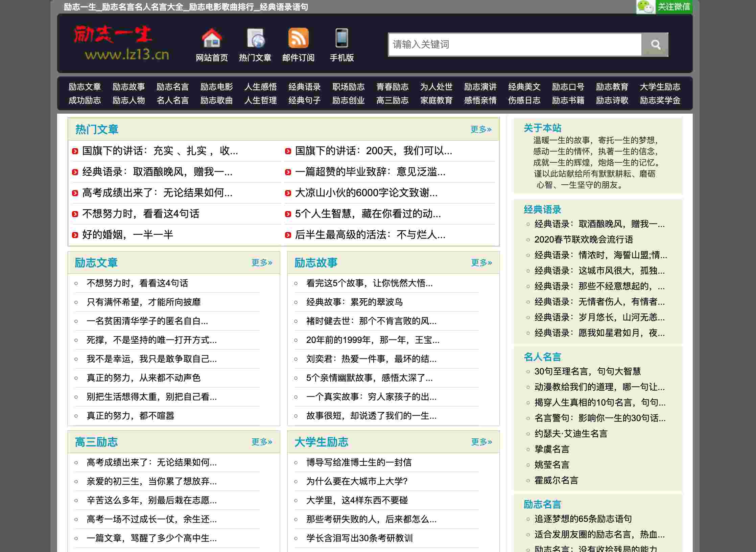Click sidebar heading 名人名言
Viewport: 756px width, 552px height.
[542, 357]
